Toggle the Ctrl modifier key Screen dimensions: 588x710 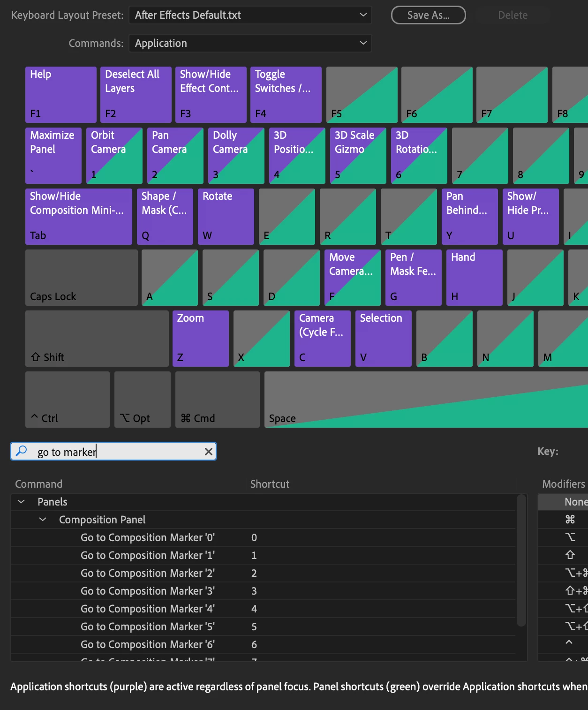pos(68,400)
